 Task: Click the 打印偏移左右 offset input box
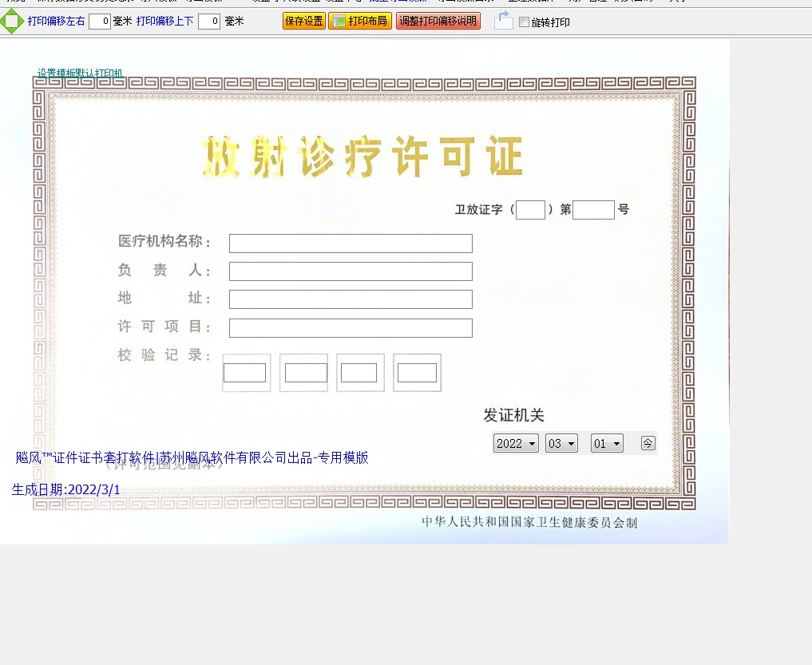(100, 22)
